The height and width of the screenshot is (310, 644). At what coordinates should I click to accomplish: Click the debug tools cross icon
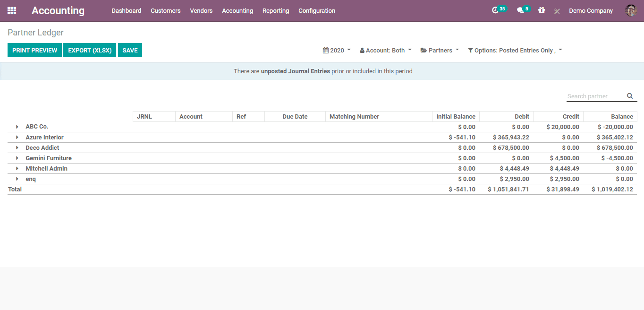(557, 11)
